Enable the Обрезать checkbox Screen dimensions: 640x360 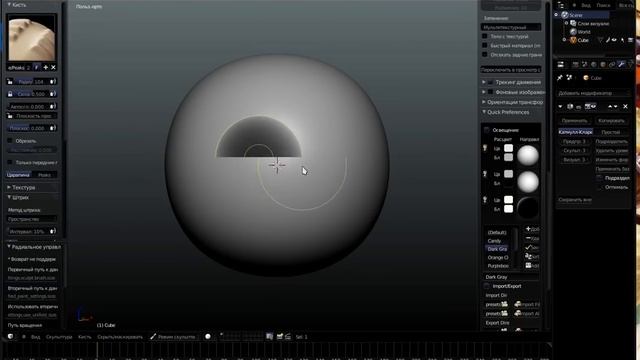pyautogui.click(x=10, y=141)
